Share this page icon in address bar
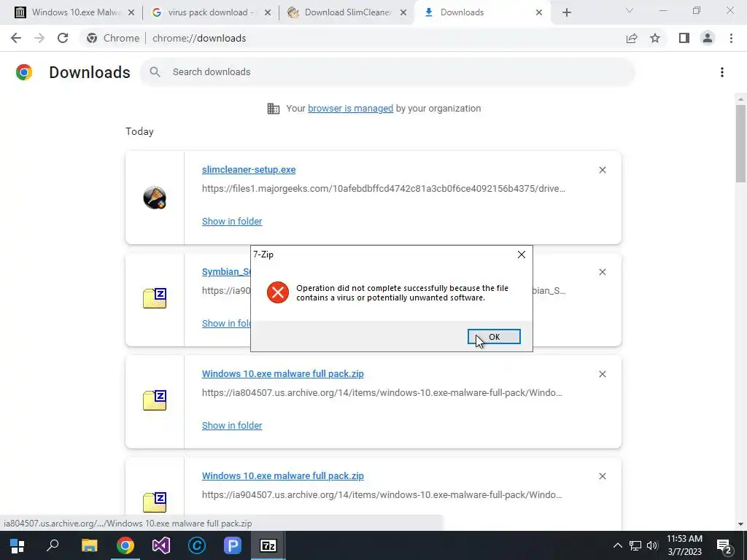 (x=632, y=38)
